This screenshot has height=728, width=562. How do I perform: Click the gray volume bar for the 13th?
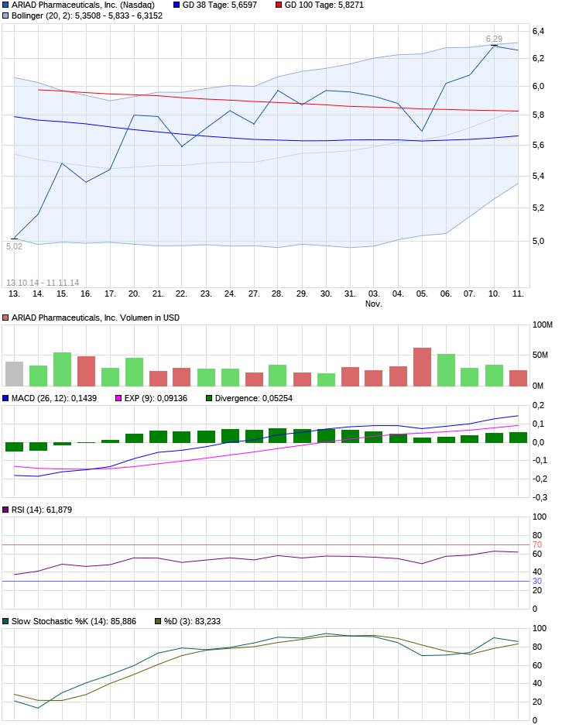[15, 374]
